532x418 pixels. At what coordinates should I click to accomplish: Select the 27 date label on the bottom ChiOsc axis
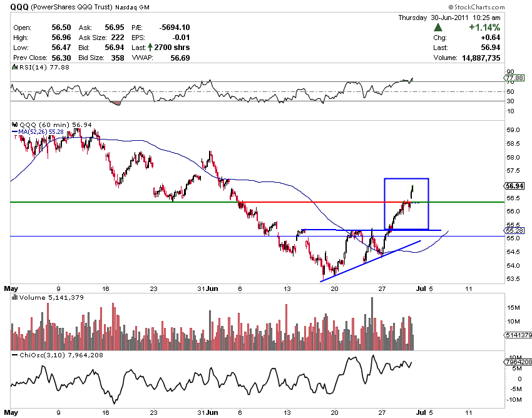[382, 412]
